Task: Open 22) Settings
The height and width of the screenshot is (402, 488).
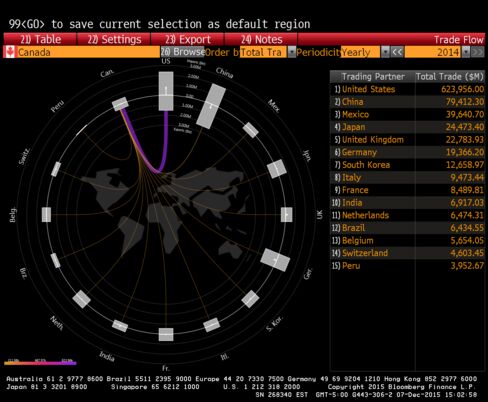Action: click(114, 39)
